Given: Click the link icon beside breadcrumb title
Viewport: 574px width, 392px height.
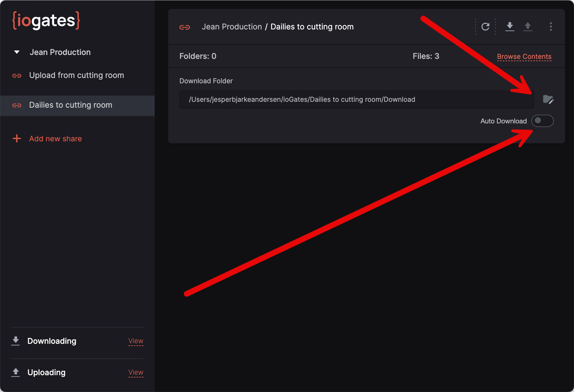Looking at the screenshot, I should (x=185, y=27).
